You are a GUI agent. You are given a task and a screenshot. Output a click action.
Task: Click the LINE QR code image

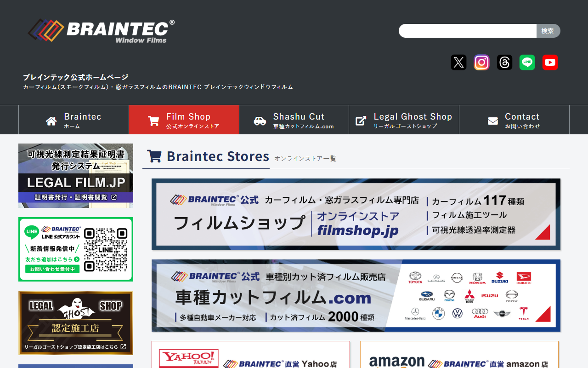click(106, 249)
